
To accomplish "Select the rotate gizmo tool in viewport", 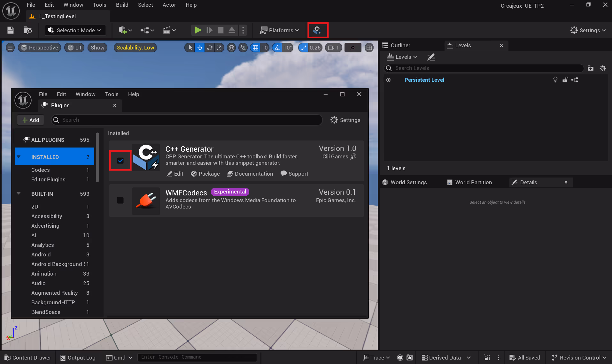I will pyautogui.click(x=210, y=48).
